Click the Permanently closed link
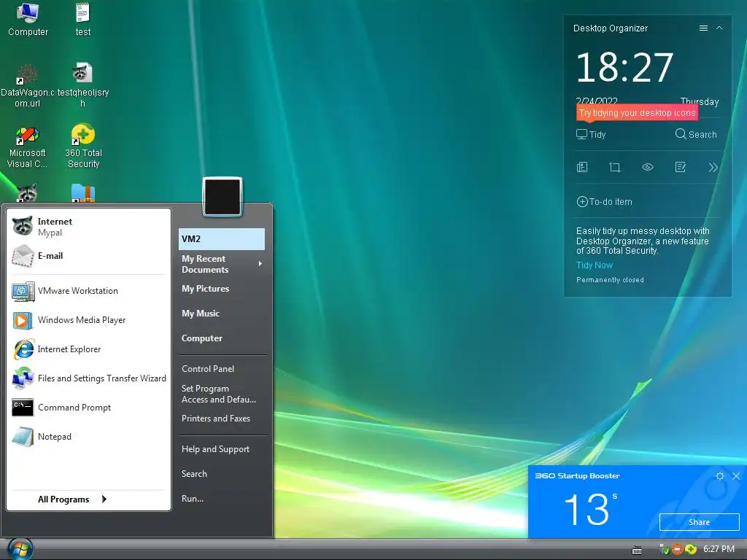The image size is (747, 560). tap(610, 280)
